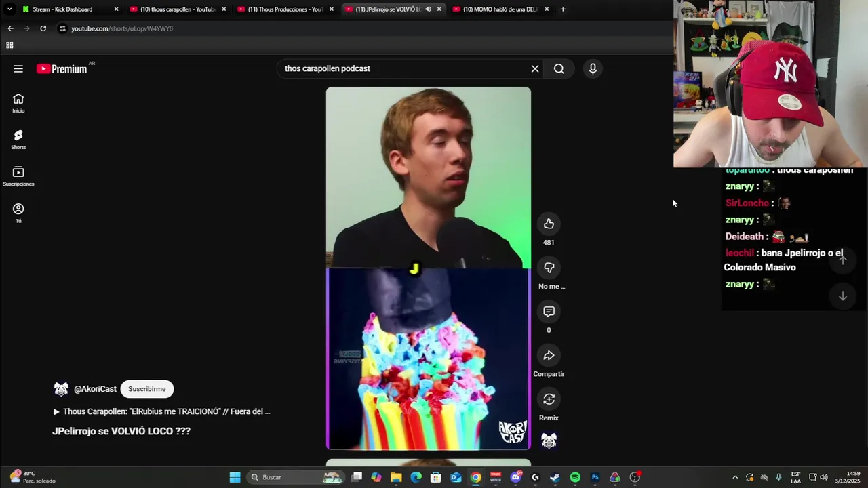Close the Kick Dashboard tab

(116, 9)
